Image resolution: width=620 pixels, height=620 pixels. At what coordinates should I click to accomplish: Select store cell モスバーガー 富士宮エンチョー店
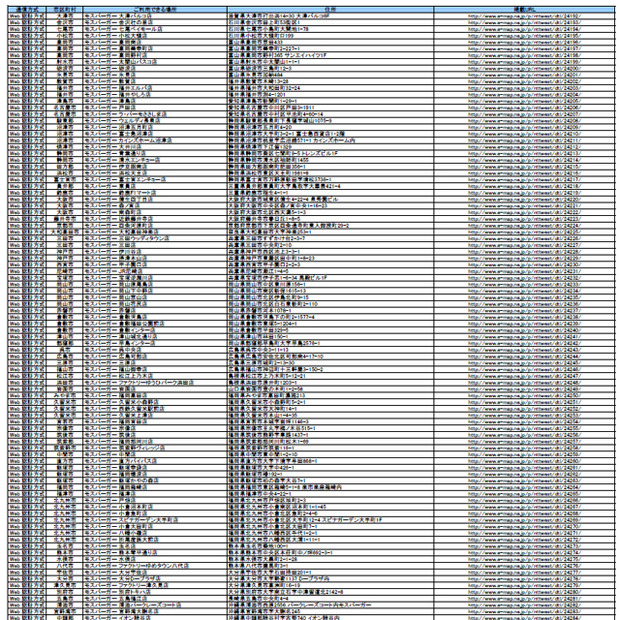[155, 180]
